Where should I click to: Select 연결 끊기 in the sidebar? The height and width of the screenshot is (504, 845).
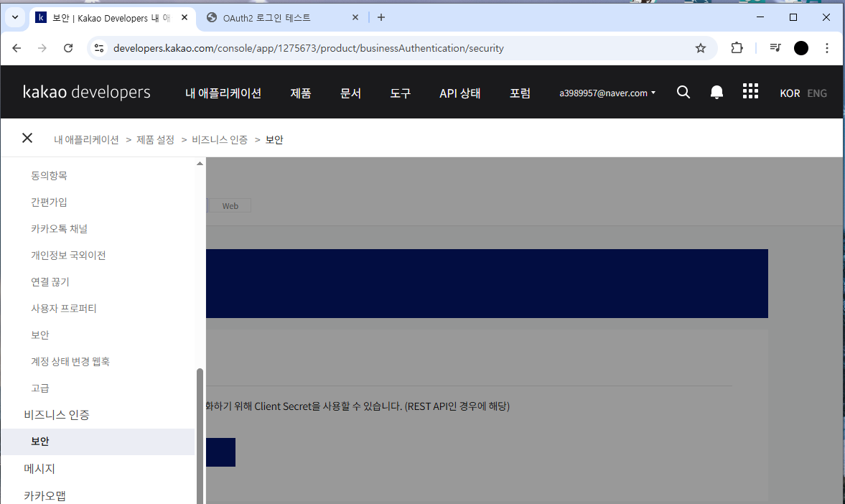pos(50,281)
